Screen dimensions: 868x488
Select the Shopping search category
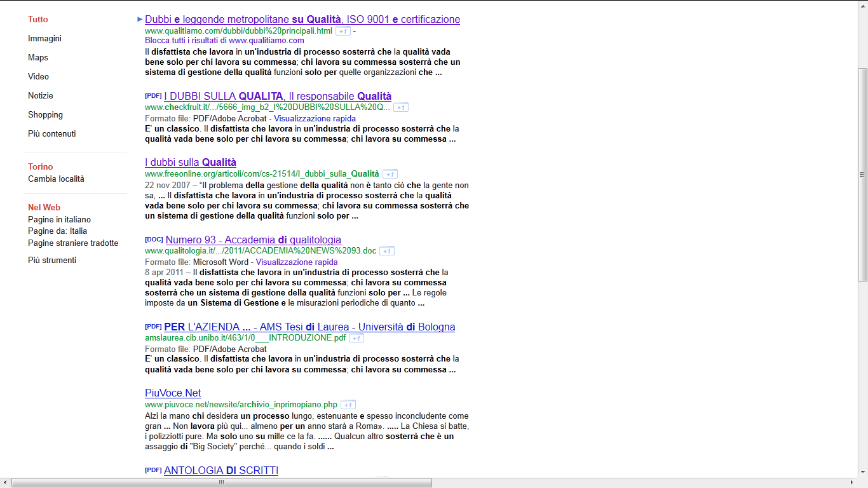[x=45, y=114]
